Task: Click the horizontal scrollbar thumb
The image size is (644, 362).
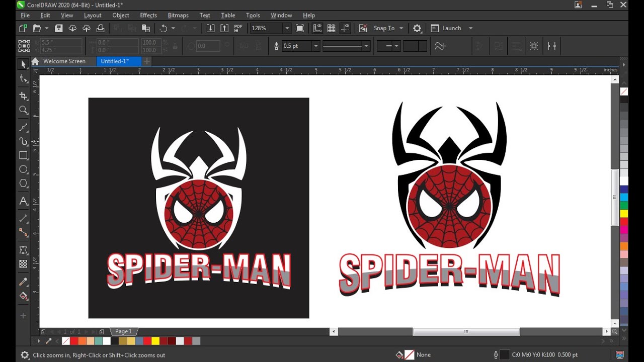Action: coord(466,332)
